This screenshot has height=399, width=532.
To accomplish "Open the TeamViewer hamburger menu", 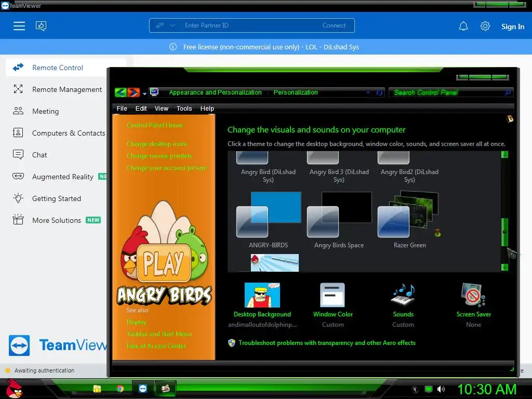I will pyautogui.click(x=19, y=26).
